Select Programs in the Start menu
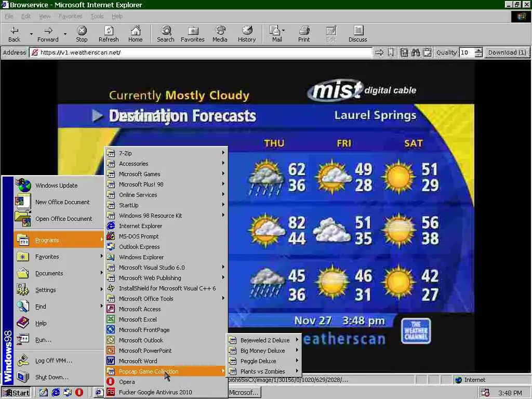Screen dimensions: 532x399 click(59, 240)
